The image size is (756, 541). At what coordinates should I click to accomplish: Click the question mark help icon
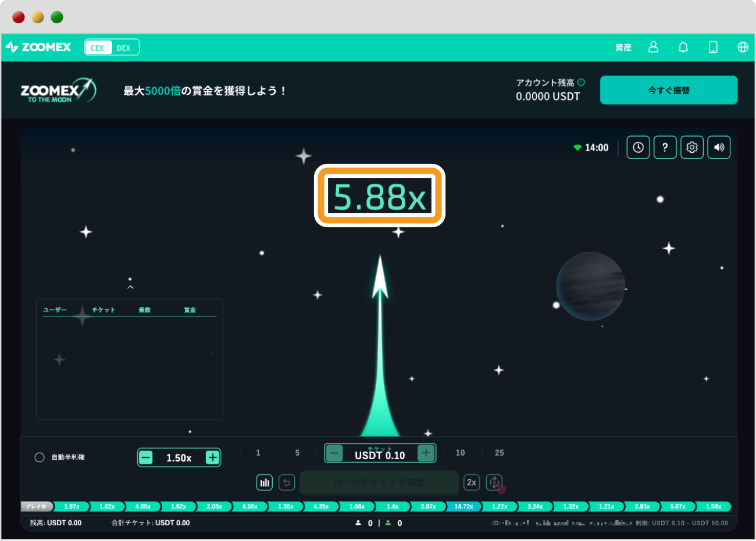pos(665,148)
